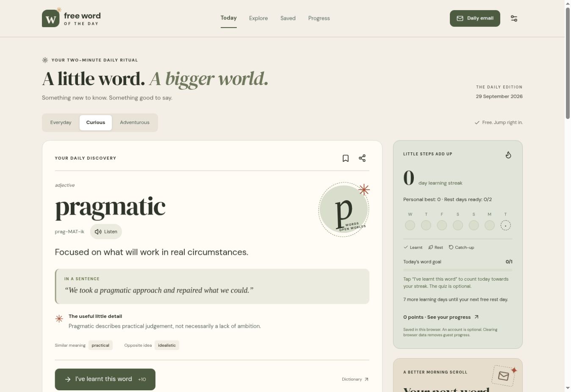Screen dimensions: 571x392
Task: Share the daily word
Action: pos(362,158)
